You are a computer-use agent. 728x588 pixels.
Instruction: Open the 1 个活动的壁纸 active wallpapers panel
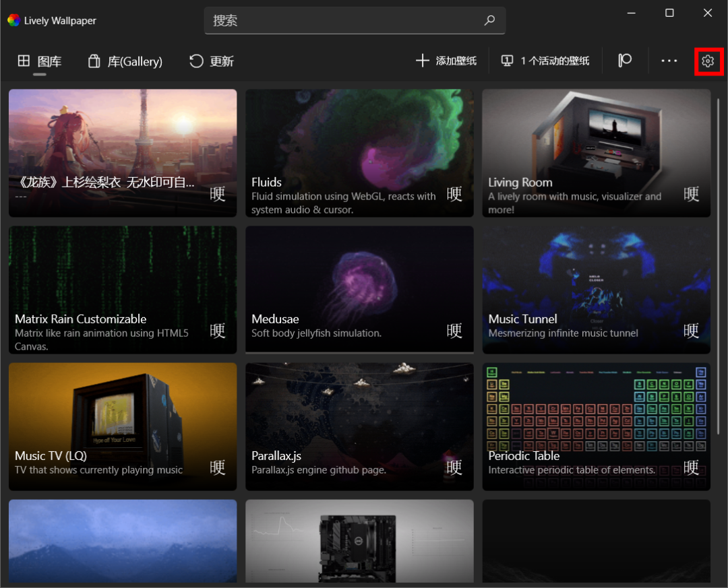point(545,61)
